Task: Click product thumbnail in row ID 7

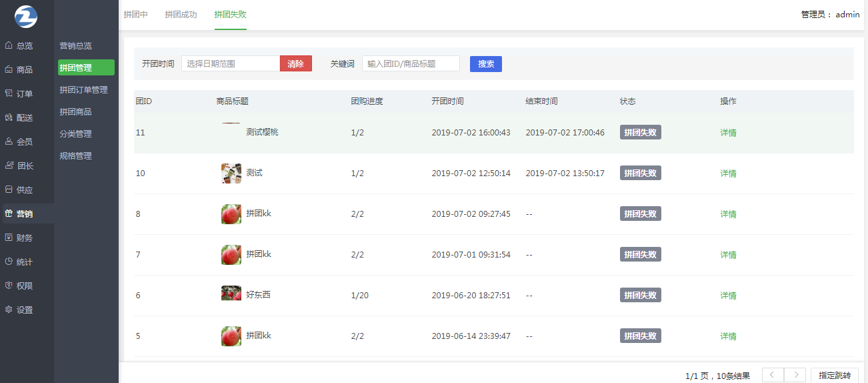Action: point(231,255)
